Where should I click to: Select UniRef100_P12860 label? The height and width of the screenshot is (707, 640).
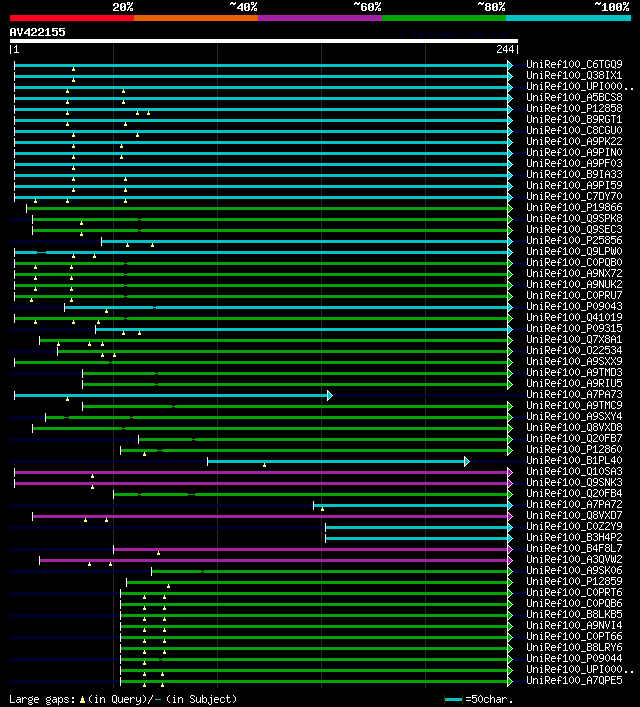point(574,450)
